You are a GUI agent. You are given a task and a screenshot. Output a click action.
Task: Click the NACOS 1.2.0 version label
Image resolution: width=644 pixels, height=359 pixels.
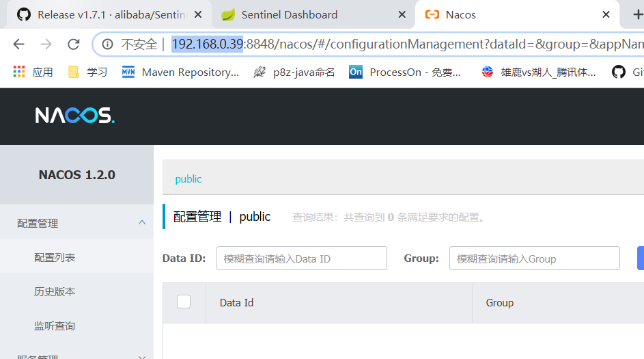click(x=76, y=175)
